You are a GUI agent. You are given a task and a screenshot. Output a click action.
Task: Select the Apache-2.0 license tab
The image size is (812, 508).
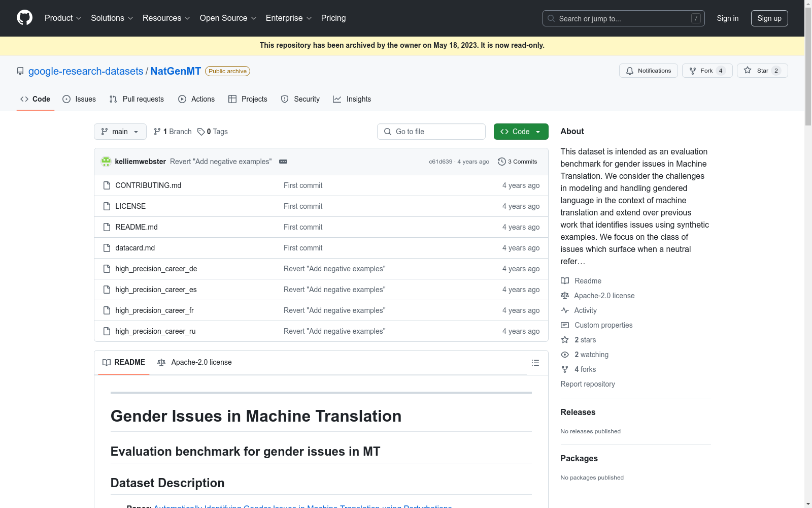195,363
